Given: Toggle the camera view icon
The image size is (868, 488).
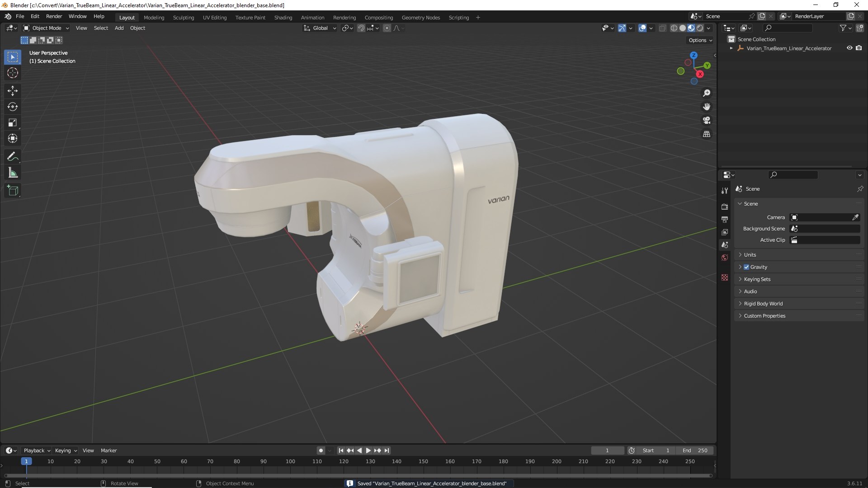Looking at the screenshot, I should pyautogui.click(x=707, y=120).
